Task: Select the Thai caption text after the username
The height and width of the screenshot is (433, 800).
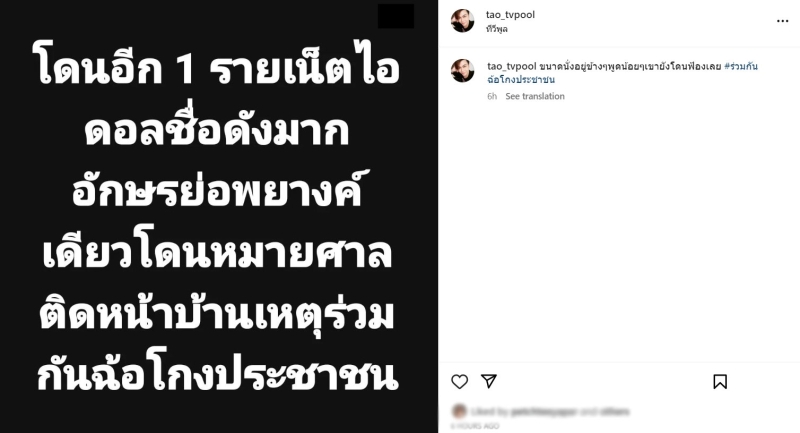Action: point(630,66)
